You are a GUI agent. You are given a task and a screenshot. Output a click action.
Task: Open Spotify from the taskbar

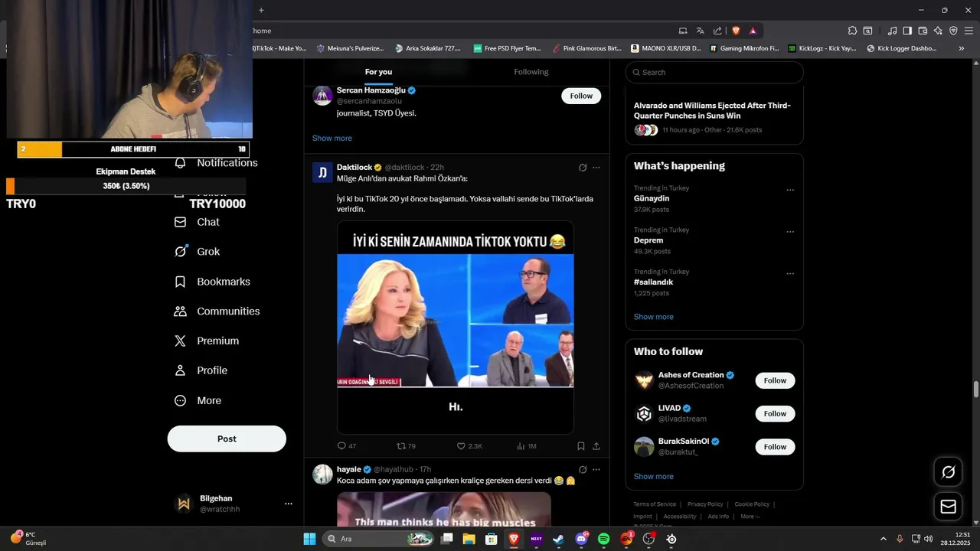tap(603, 539)
